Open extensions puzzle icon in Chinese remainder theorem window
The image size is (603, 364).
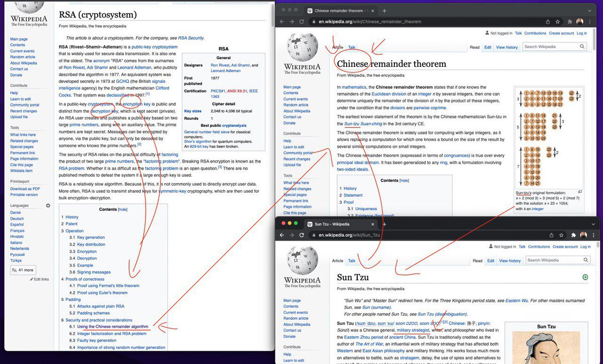571,22
